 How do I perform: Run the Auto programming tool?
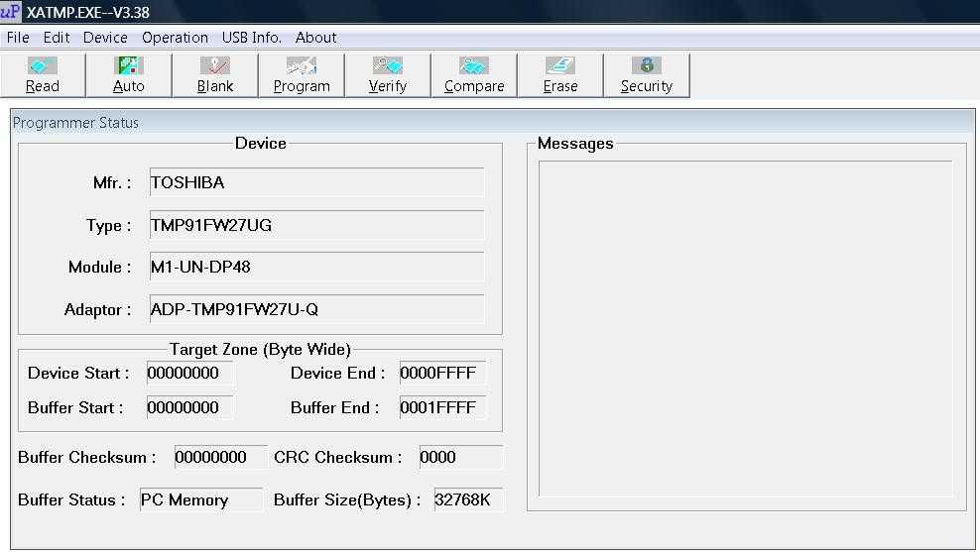click(129, 75)
